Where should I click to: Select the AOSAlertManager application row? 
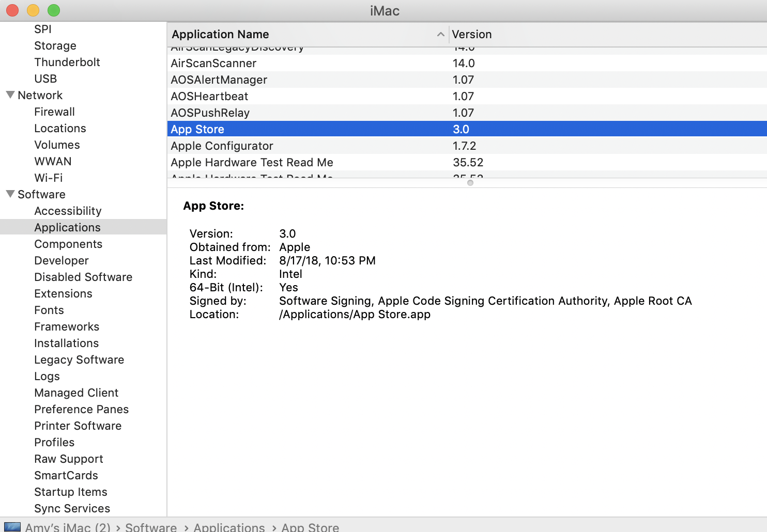[467, 80]
